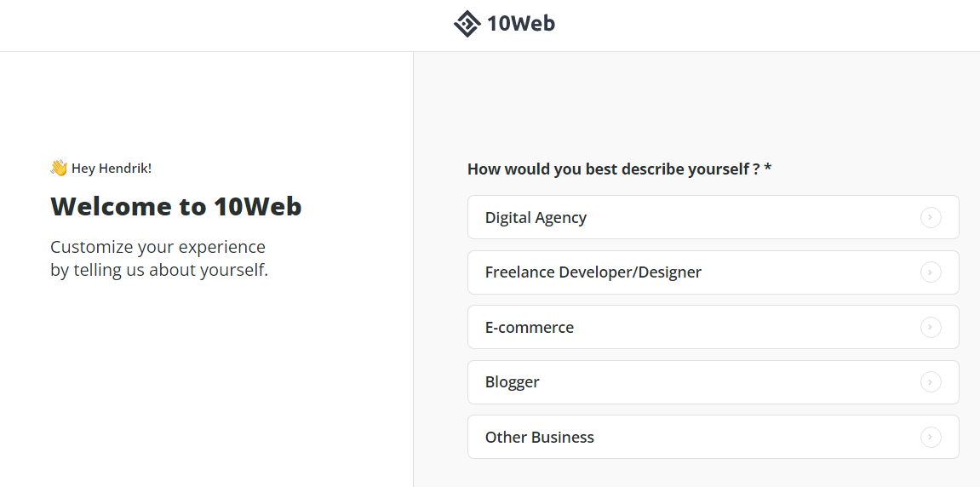Screen dimensions: 980x487
Task: Click the Hey Hendrik! greeting text
Action: [112, 169]
